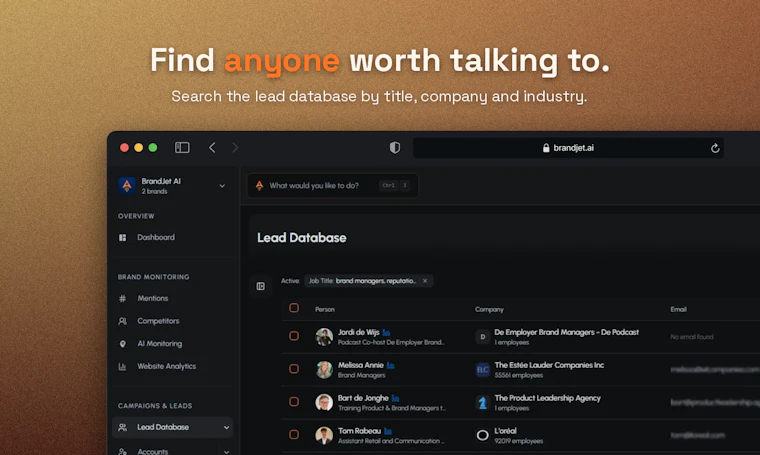Expand the Accounts chevron in the sidebar
The width and height of the screenshot is (760, 455).
coord(226,452)
